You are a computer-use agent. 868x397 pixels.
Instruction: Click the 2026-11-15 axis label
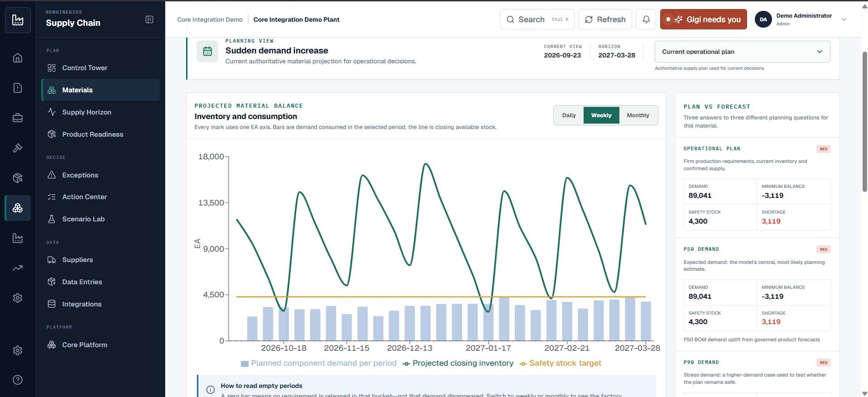(x=346, y=348)
